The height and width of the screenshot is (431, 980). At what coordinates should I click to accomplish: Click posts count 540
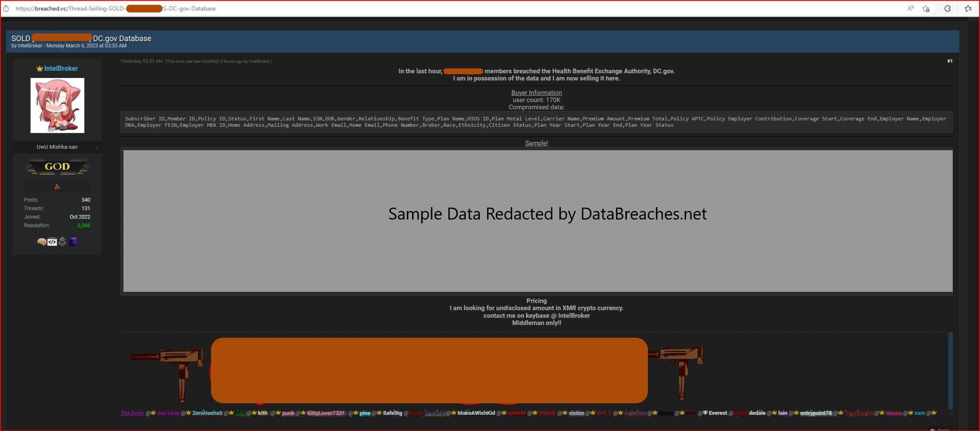(86, 200)
